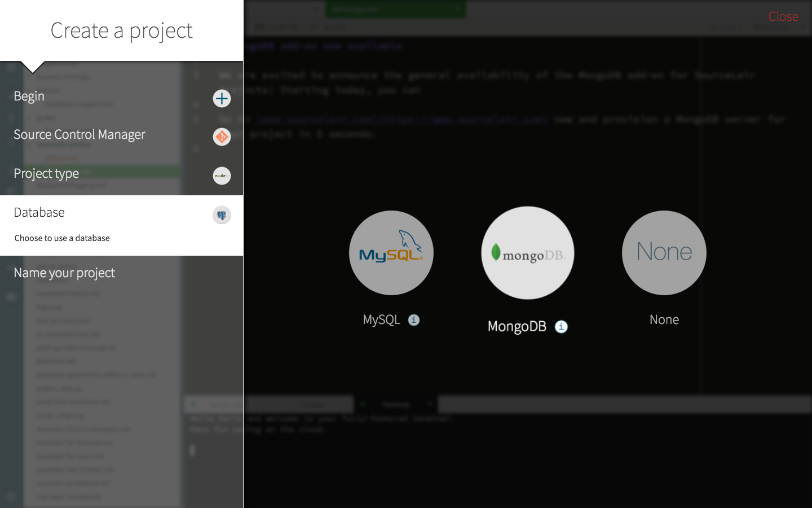Open the MySQL info tooltip icon

tap(414, 319)
